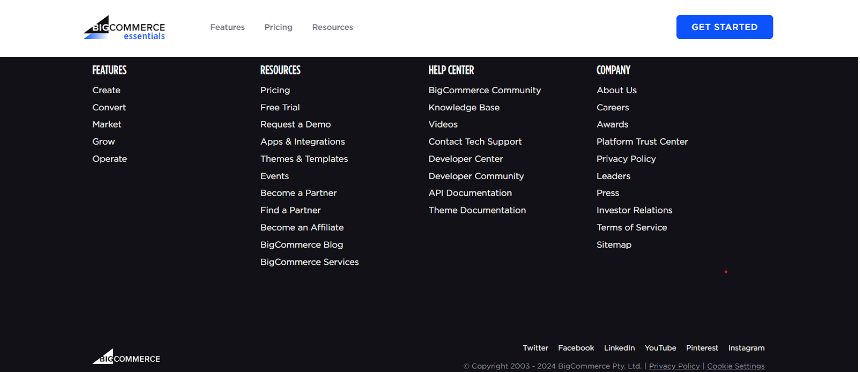The height and width of the screenshot is (372, 860).
Task: Click Become a Partner
Action: tap(298, 193)
